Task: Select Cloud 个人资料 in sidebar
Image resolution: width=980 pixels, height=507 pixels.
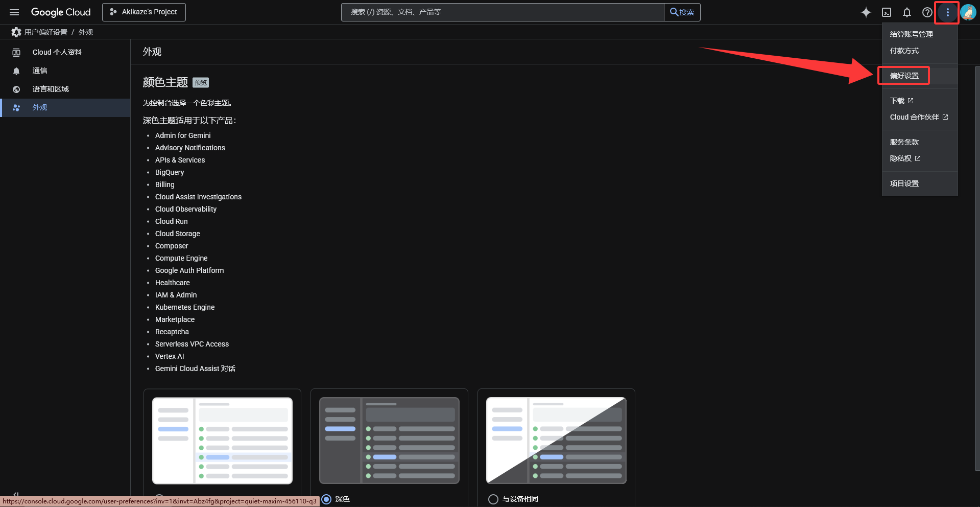Action: pos(65,52)
